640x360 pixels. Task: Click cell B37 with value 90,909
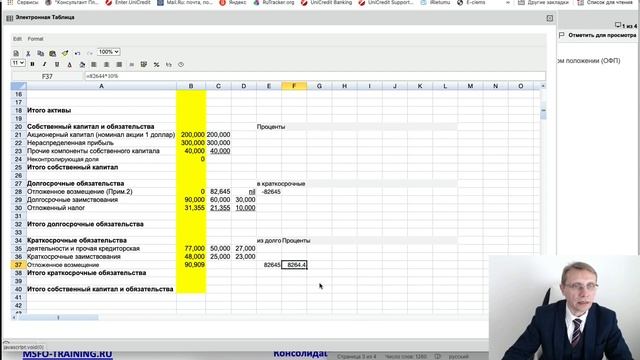(x=191, y=265)
